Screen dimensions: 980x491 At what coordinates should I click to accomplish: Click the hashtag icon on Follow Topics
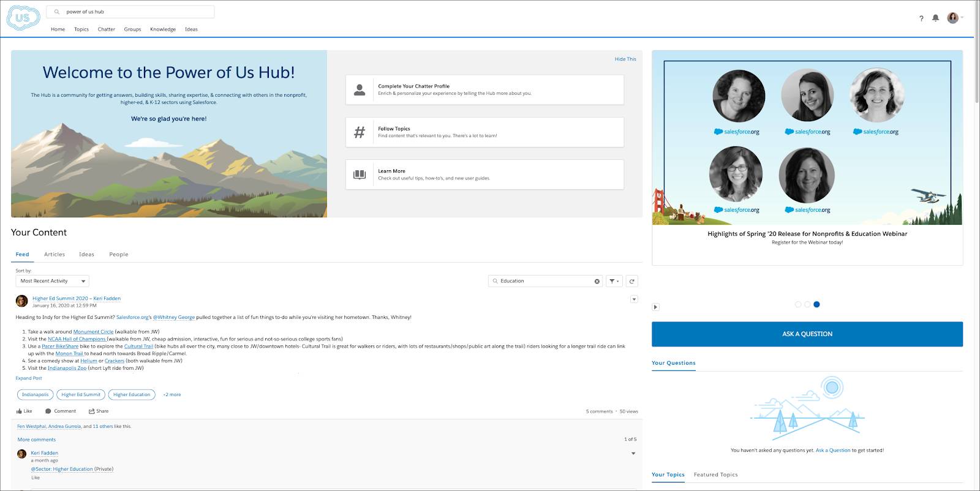(360, 132)
